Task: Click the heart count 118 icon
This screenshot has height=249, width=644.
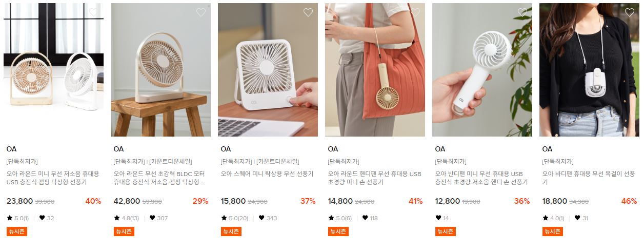Action: tap(365, 218)
